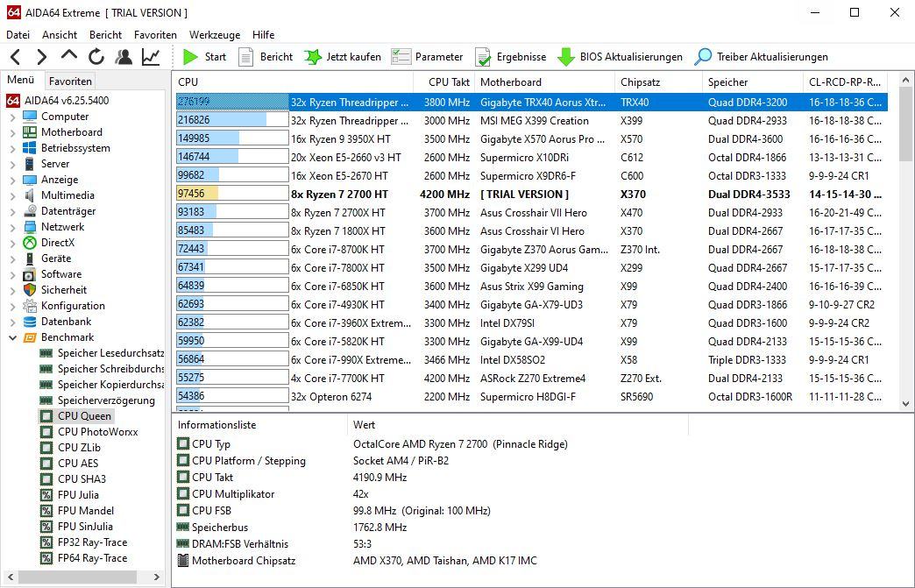Click the results list vertical scrollbar
The image size is (915, 588).
tap(905, 241)
